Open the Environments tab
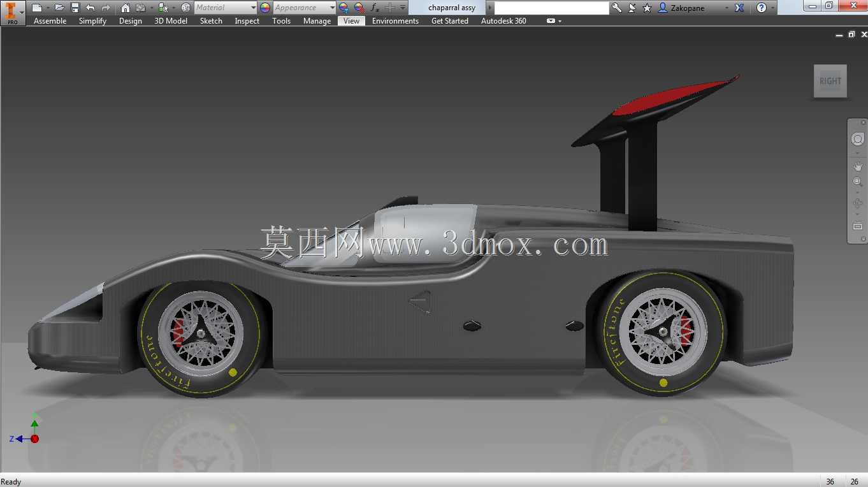 395,21
